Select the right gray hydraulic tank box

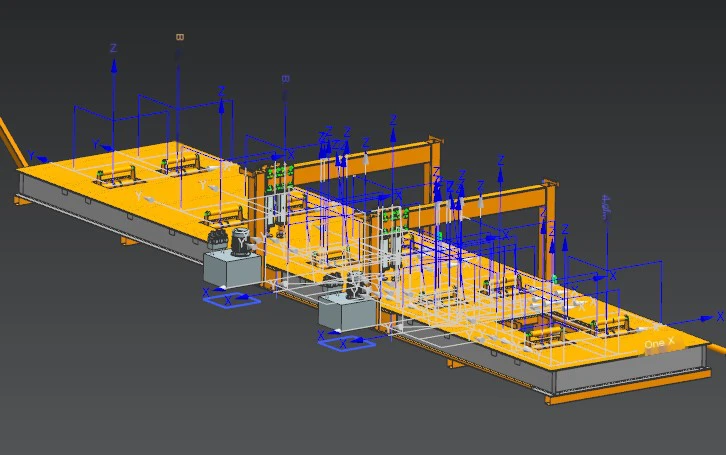[x=347, y=314]
